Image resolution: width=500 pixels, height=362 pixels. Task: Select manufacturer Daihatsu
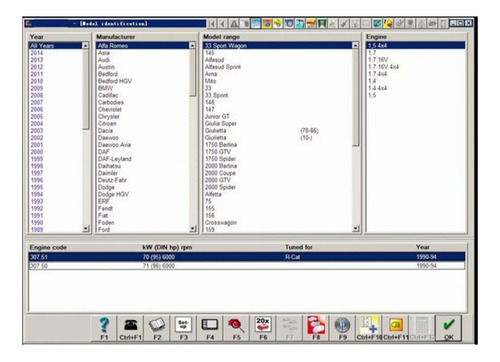[143, 166]
